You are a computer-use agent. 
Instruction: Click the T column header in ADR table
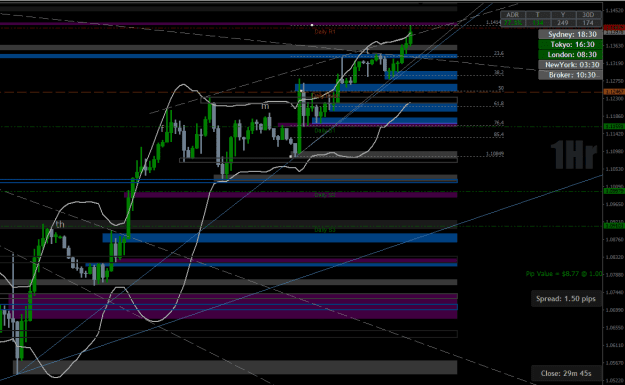[537, 15]
